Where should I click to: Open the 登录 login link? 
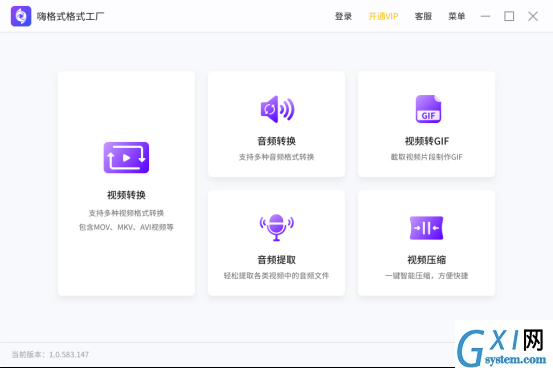343,16
